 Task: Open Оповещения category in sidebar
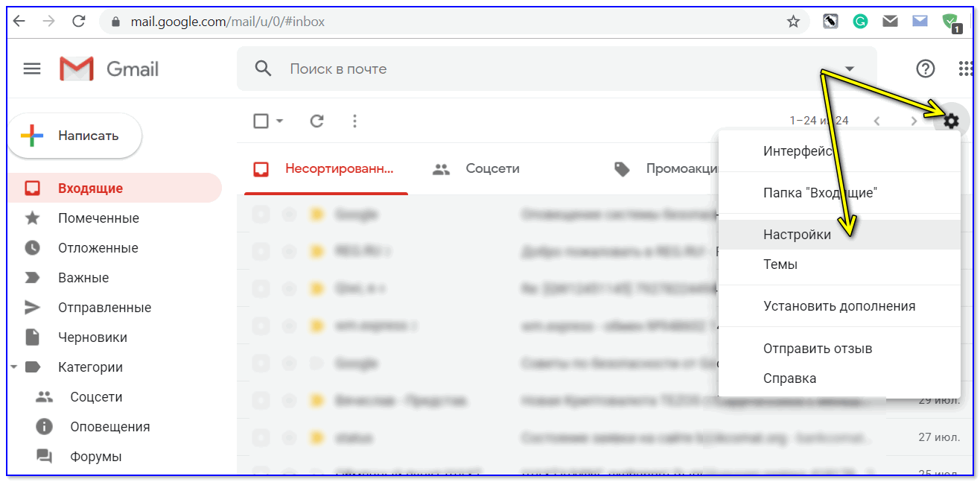[x=109, y=427]
